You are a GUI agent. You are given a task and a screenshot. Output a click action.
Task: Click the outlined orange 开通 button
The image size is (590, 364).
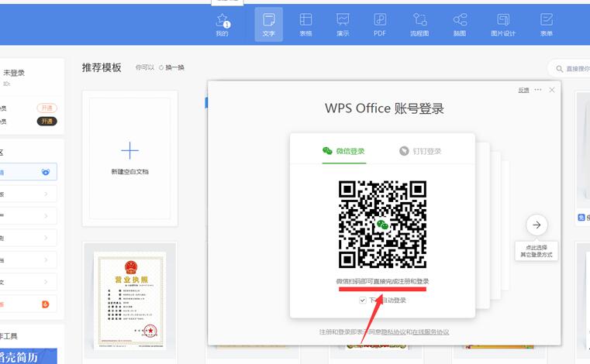pos(47,108)
